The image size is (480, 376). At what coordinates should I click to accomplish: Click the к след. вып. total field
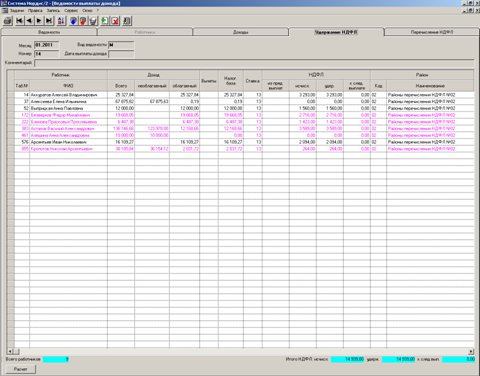tap(459, 359)
